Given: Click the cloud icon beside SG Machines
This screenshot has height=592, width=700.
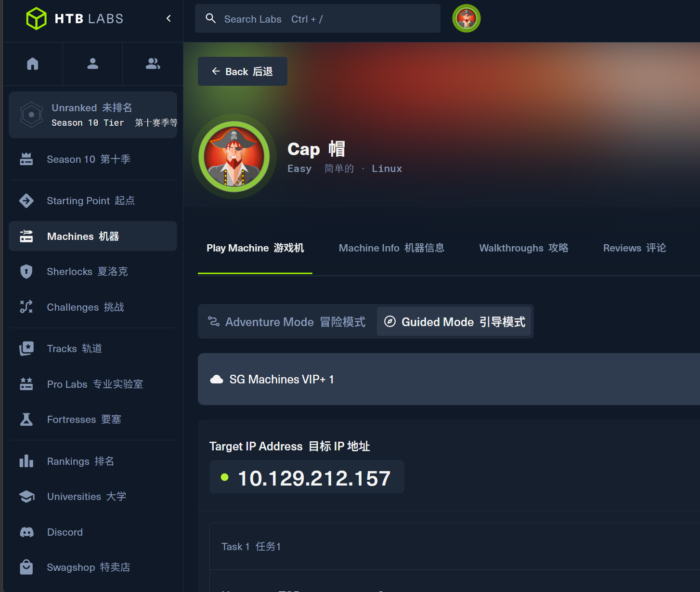Looking at the screenshot, I should point(217,380).
